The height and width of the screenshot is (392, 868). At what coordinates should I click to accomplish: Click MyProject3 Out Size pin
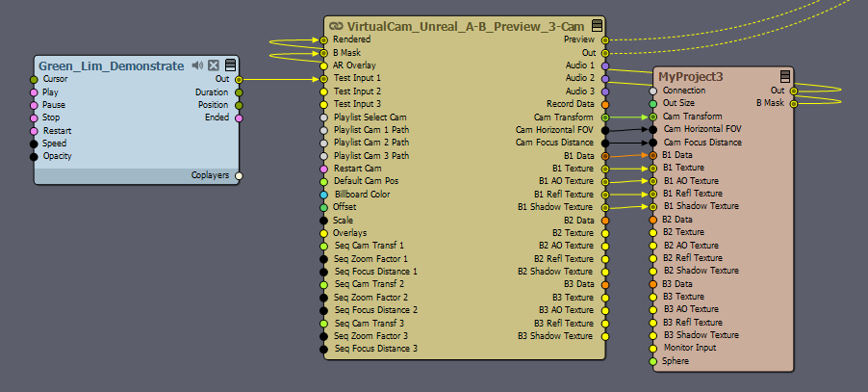pos(653,103)
